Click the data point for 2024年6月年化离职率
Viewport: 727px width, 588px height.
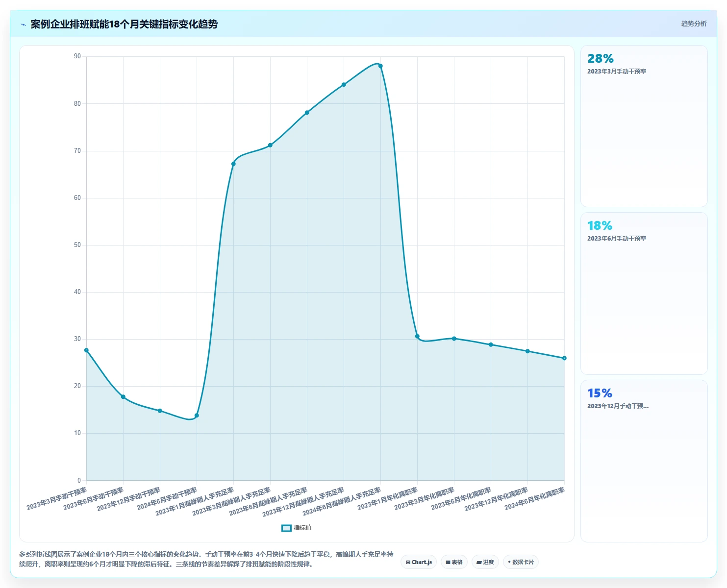pyautogui.click(x=564, y=358)
